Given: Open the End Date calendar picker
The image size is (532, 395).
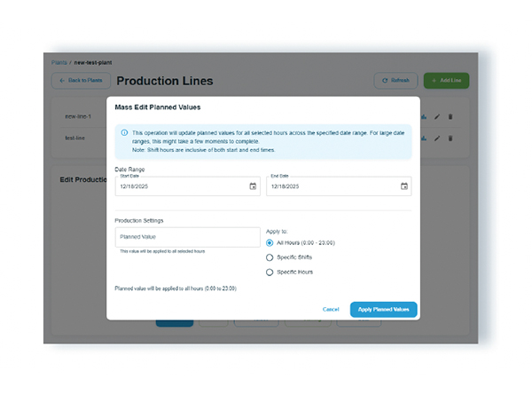Looking at the screenshot, I should point(404,186).
